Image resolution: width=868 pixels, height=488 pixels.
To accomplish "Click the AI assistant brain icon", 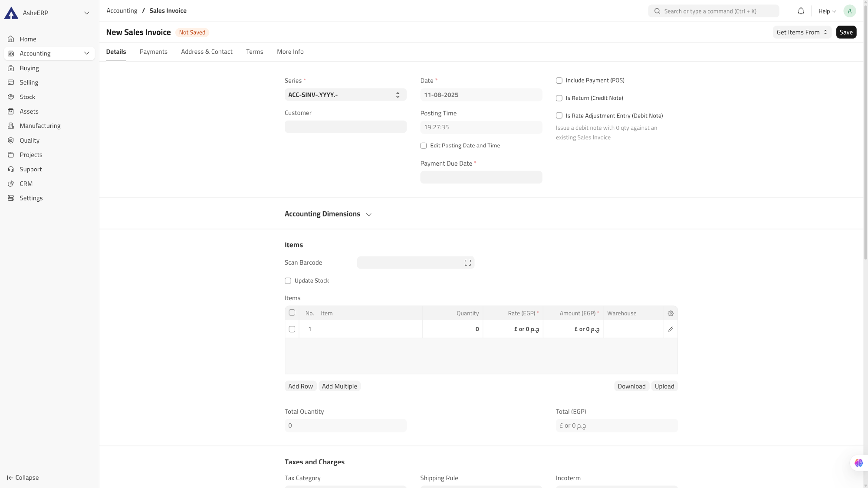I will 858,463.
